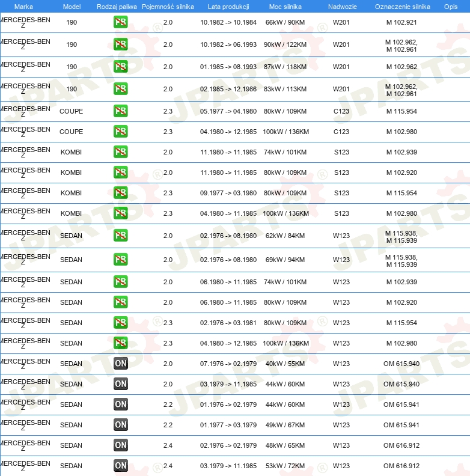Click the date cell 02.1976 -> 02.1979
Viewport: 470px width, 476px height.
[228, 445]
